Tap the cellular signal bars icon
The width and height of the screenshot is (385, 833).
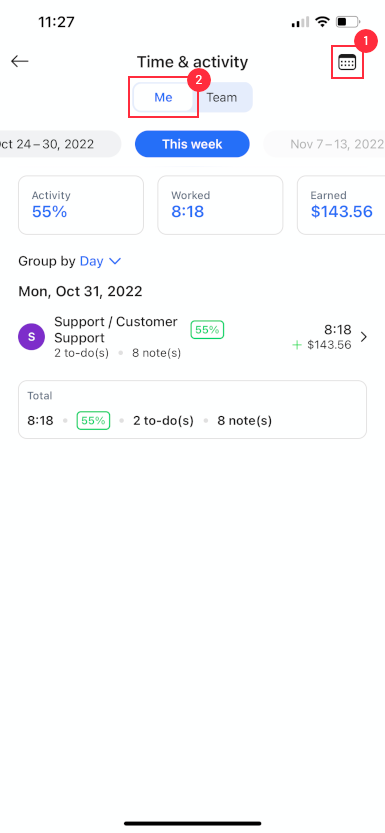pos(300,22)
